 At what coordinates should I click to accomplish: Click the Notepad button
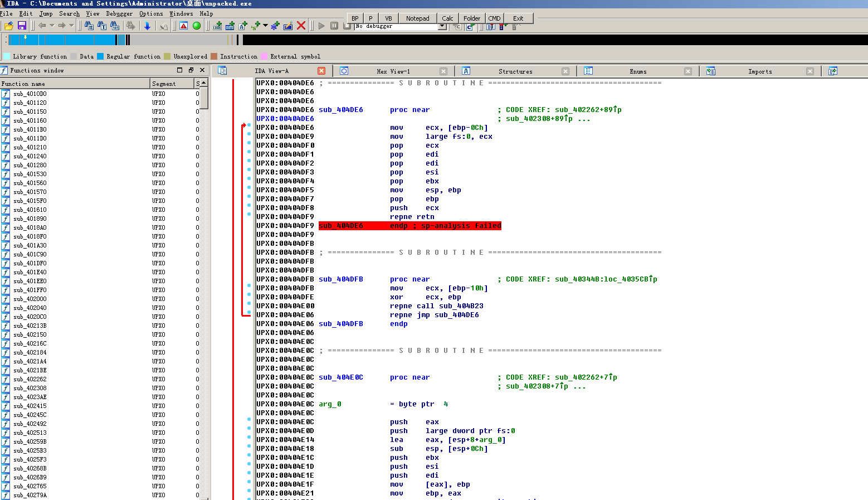point(417,18)
